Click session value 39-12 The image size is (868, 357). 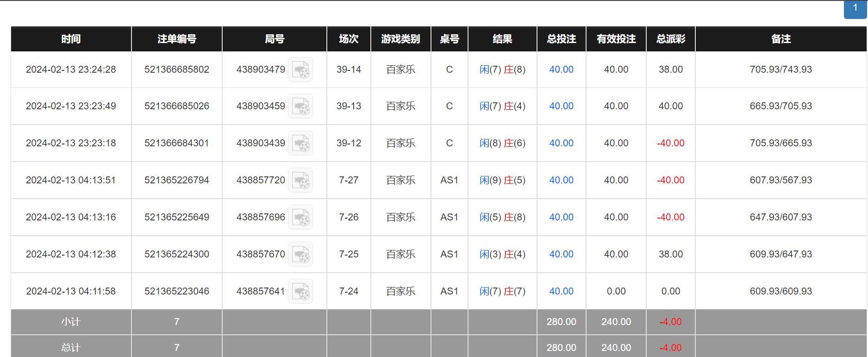(349, 143)
